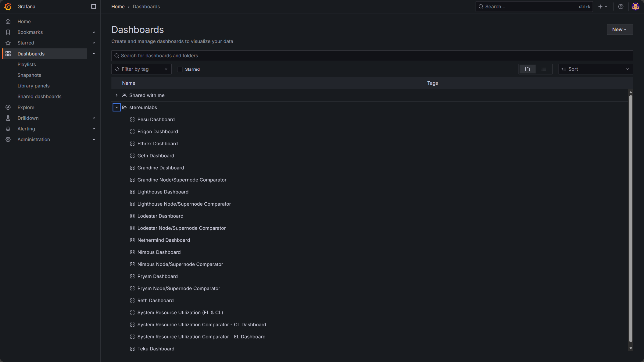Click the Ethrex Dashboard grid icon
This screenshot has width=644, height=362.
pyautogui.click(x=132, y=144)
